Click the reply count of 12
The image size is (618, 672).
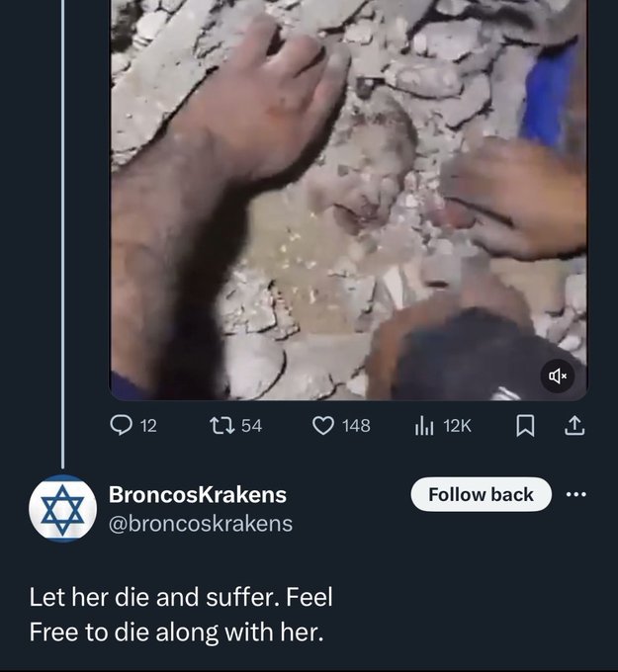coord(148,426)
